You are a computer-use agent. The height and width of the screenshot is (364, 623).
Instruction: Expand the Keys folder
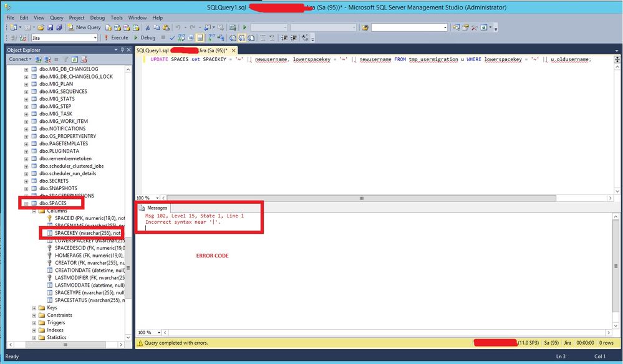tap(34, 308)
